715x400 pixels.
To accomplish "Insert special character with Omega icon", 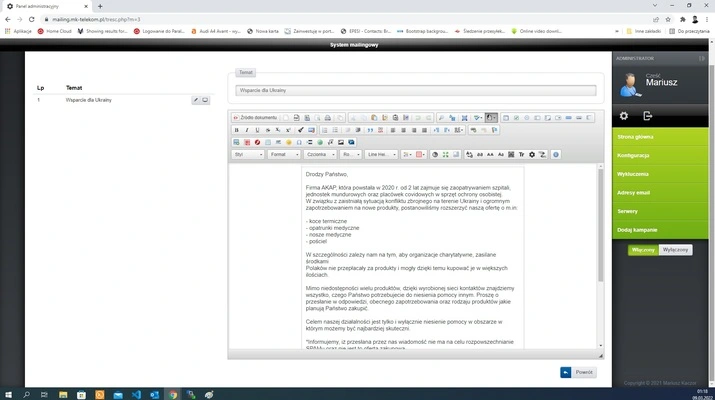I will [299, 142].
